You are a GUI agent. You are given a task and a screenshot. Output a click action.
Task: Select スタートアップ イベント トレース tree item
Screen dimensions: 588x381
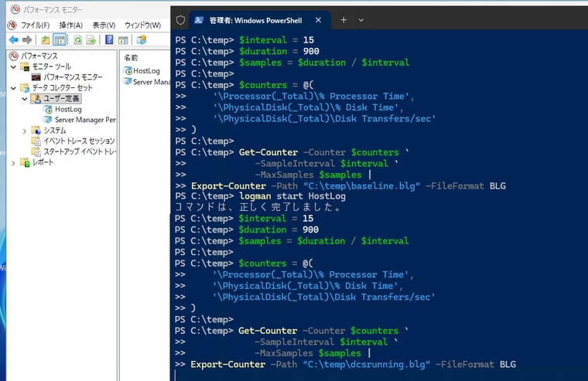pos(80,151)
